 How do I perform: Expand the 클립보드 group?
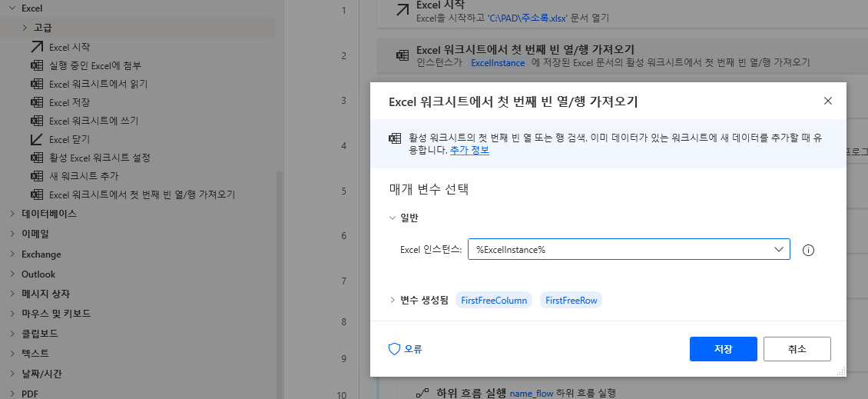12,334
